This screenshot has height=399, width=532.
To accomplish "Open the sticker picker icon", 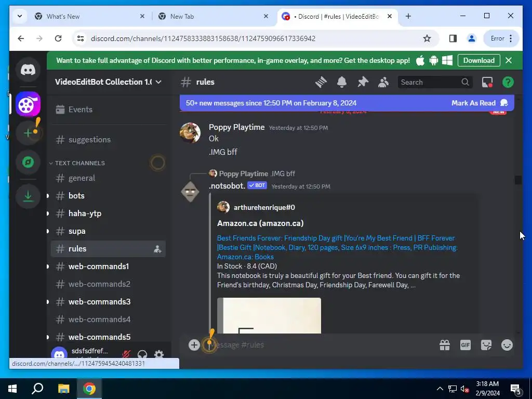I will click(x=486, y=345).
